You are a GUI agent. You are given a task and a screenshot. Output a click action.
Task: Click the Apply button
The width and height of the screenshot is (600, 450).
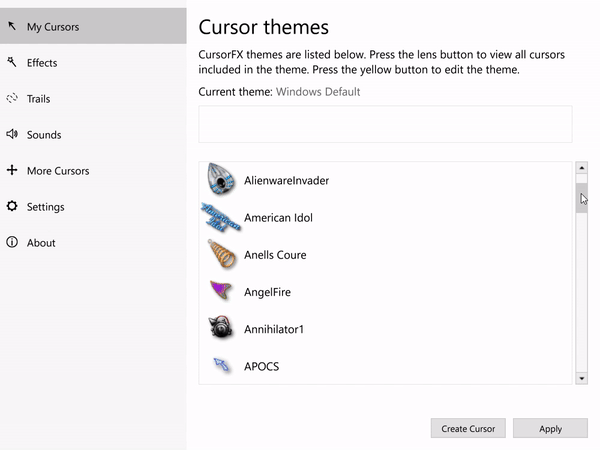(x=550, y=428)
